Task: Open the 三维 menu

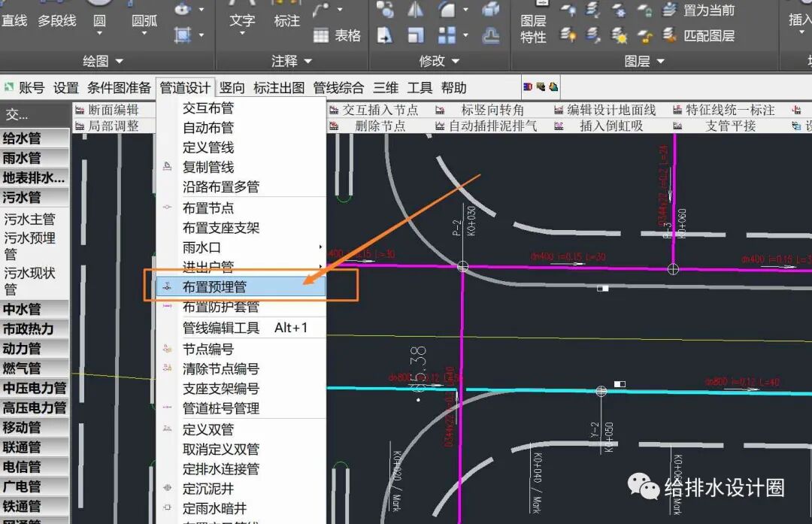Action: coord(386,87)
